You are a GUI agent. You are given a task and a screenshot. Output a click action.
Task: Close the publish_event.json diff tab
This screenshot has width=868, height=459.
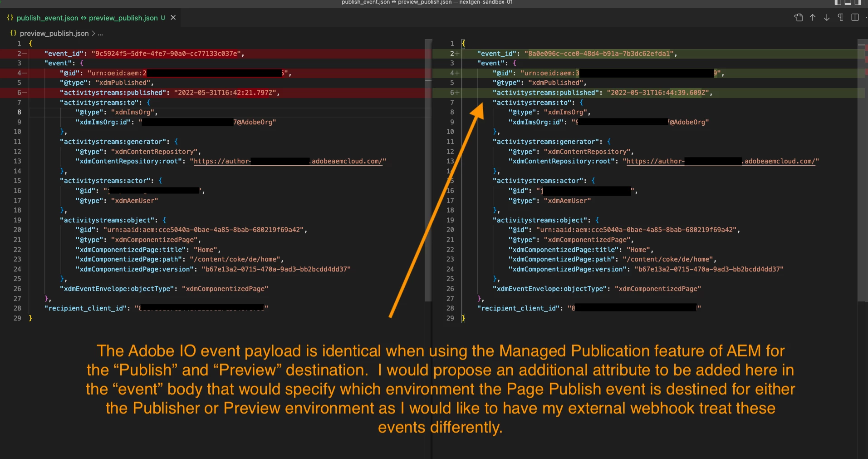(173, 18)
